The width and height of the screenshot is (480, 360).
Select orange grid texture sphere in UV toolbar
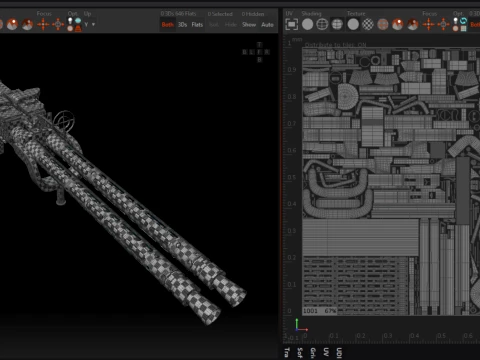coord(383,24)
